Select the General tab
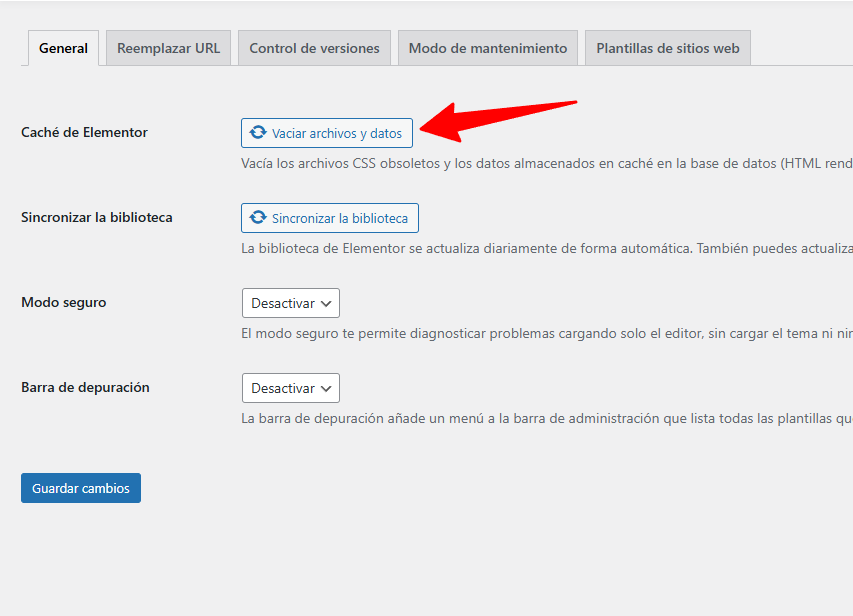The height and width of the screenshot is (616, 853). 63,48
